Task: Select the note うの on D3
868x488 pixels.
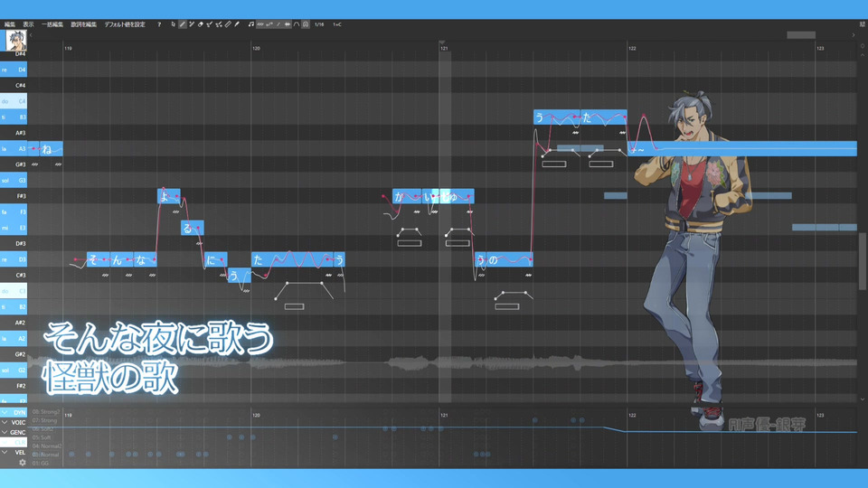Action: pos(504,259)
